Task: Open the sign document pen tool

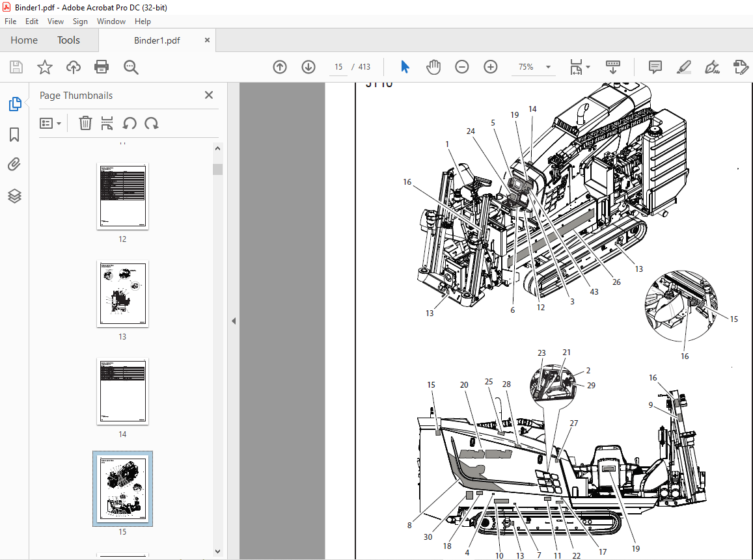Action: click(712, 67)
